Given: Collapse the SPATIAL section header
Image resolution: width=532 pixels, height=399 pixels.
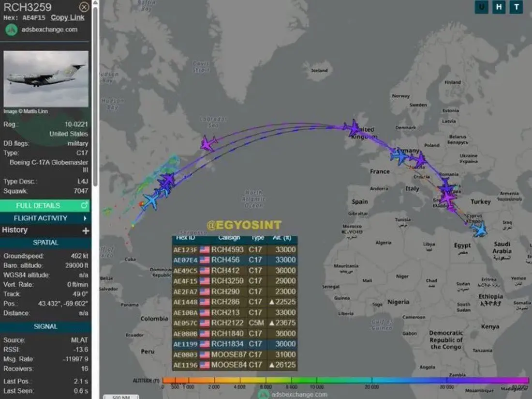Looking at the screenshot, I should [x=45, y=243].
